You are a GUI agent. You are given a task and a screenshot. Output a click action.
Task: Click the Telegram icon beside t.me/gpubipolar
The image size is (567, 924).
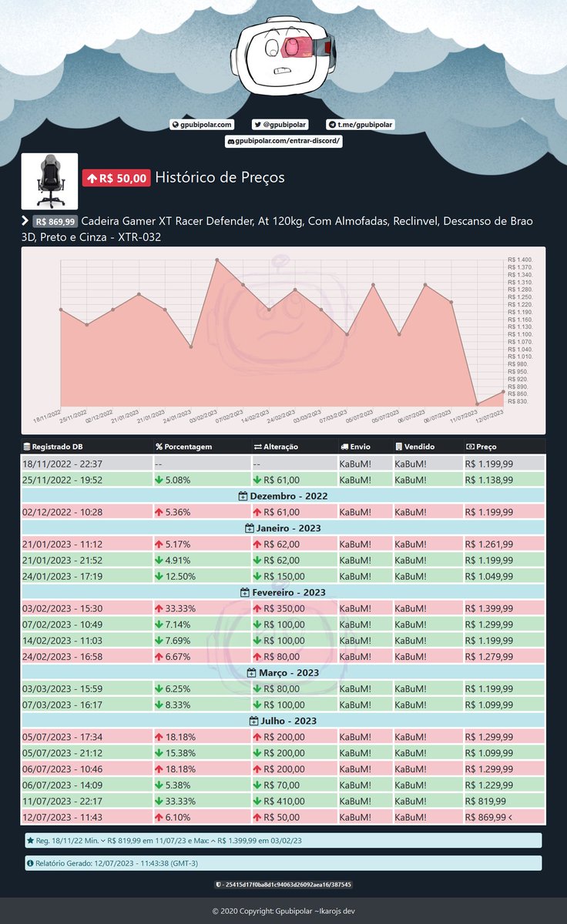[x=331, y=124]
